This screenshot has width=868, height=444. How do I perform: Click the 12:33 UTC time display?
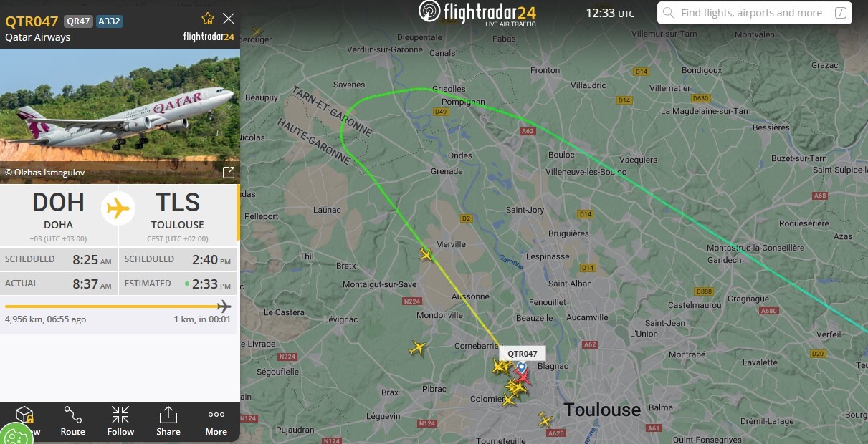pos(610,13)
